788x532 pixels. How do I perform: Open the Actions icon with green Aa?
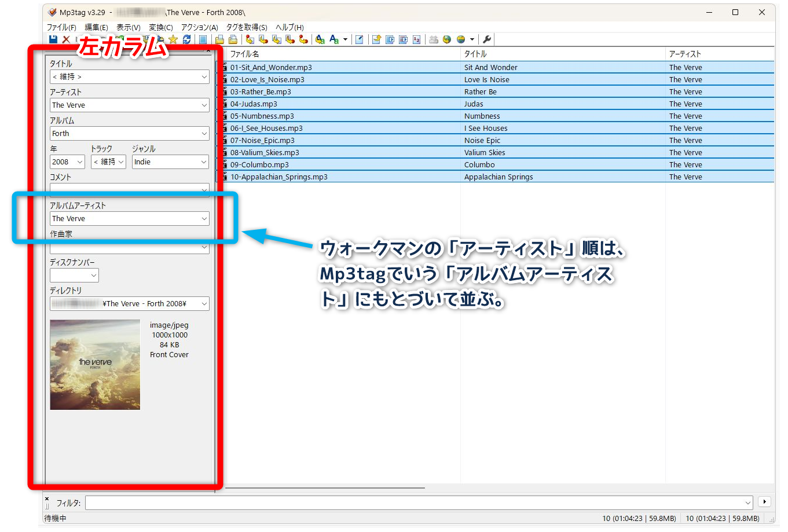[x=320, y=39]
